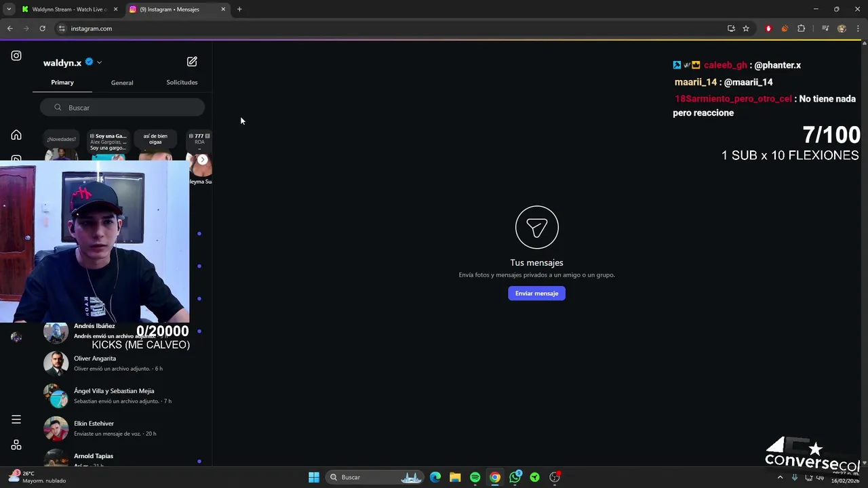Switch to the Primary inbox tab
This screenshot has height=488, width=868.
pos(62,83)
